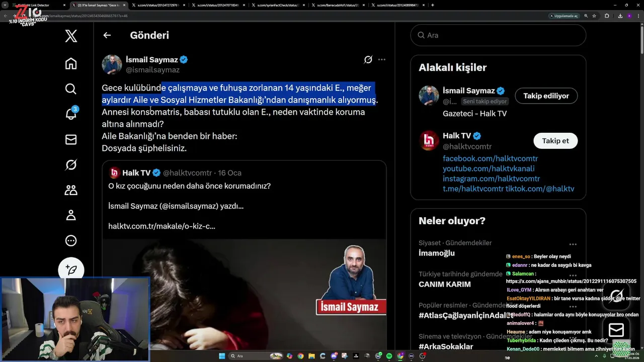644x362 pixels.
Task: Compose new post with feather button
Action: 71,269
